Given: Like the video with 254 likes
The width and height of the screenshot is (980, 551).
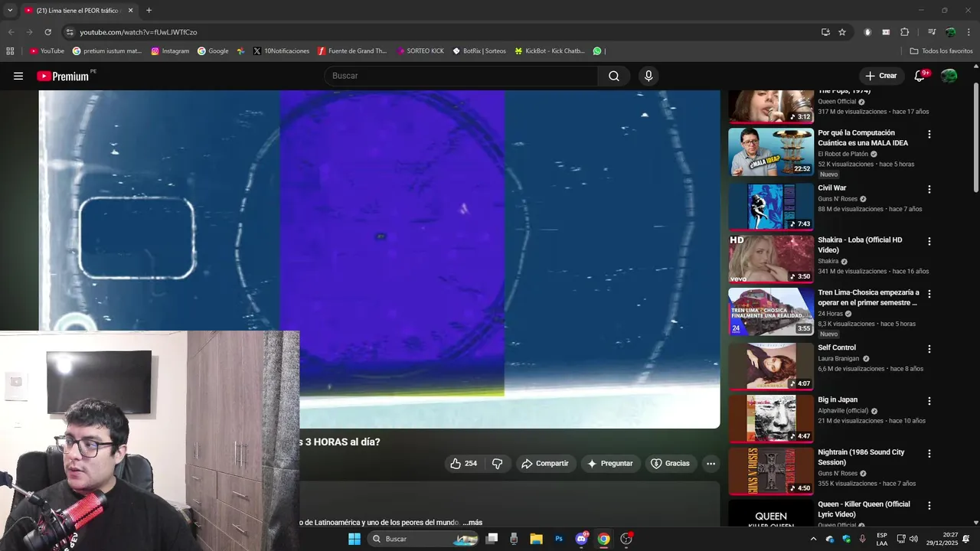Looking at the screenshot, I should click(x=463, y=464).
